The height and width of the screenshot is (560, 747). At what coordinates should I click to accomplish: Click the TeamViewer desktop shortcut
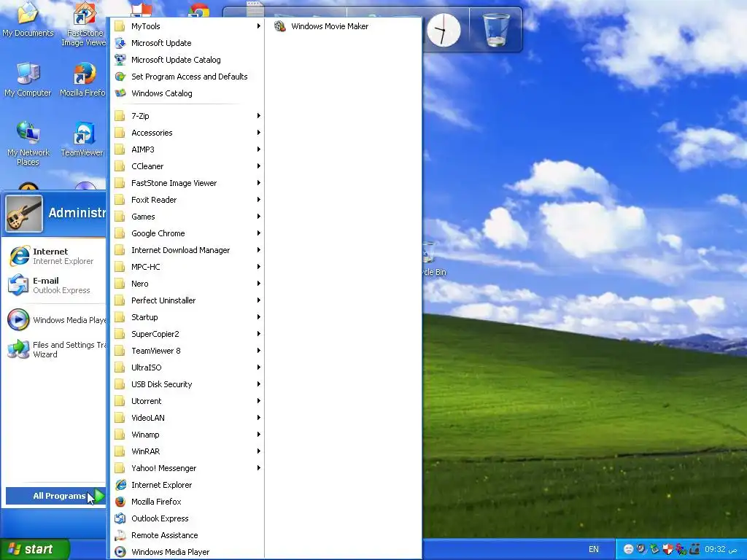coord(82,139)
